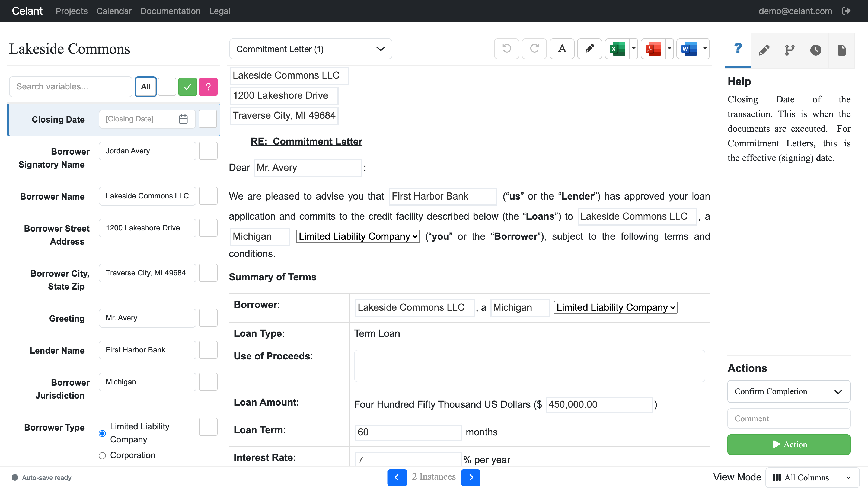
Task: Click the Loan Amount 450,000.00 field
Action: [x=599, y=404]
